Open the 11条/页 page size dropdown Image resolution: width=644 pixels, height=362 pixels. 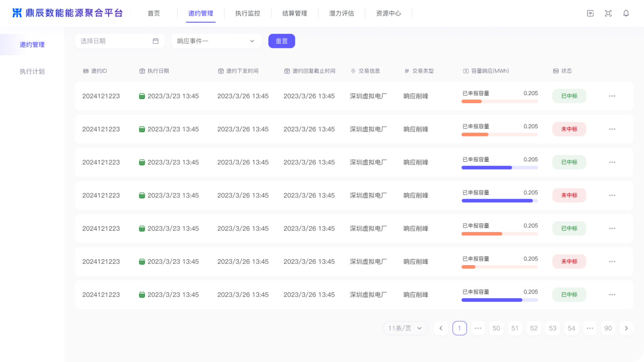[405, 328]
